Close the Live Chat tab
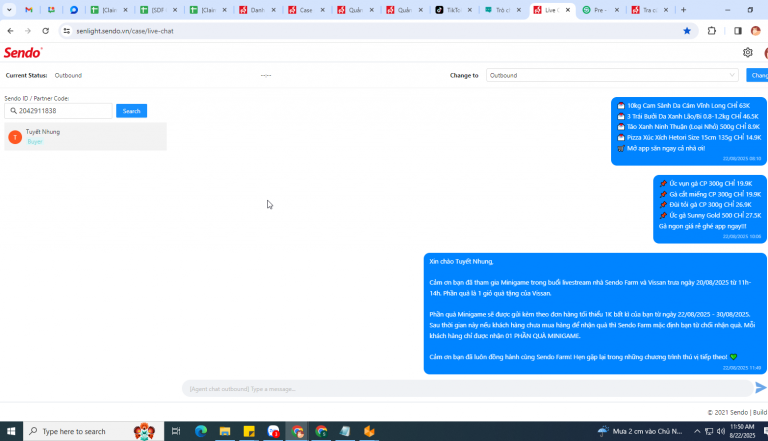768x441 pixels. (568, 10)
